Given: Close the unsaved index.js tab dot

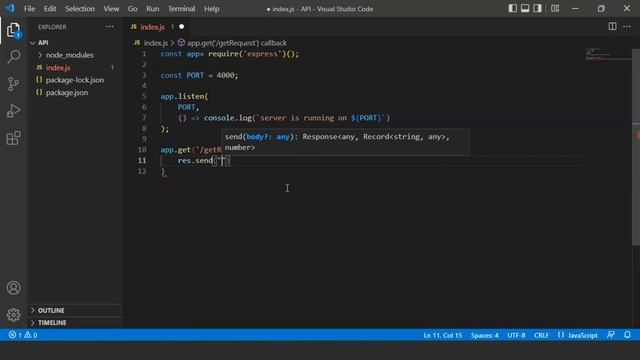Looking at the screenshot, I should click(x=182, y=27).
